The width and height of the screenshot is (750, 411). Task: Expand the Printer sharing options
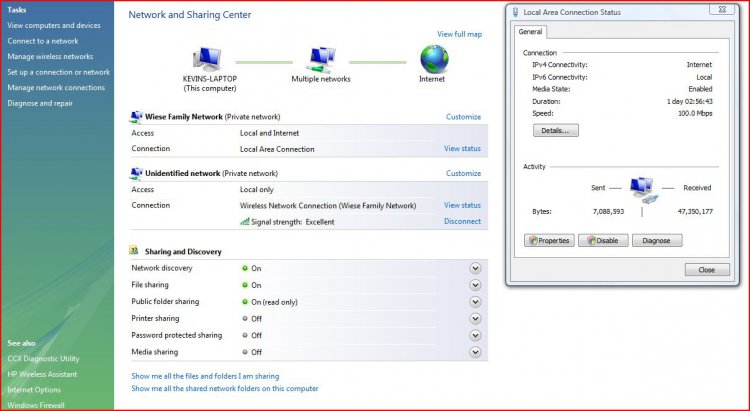(x=475, y=319)
